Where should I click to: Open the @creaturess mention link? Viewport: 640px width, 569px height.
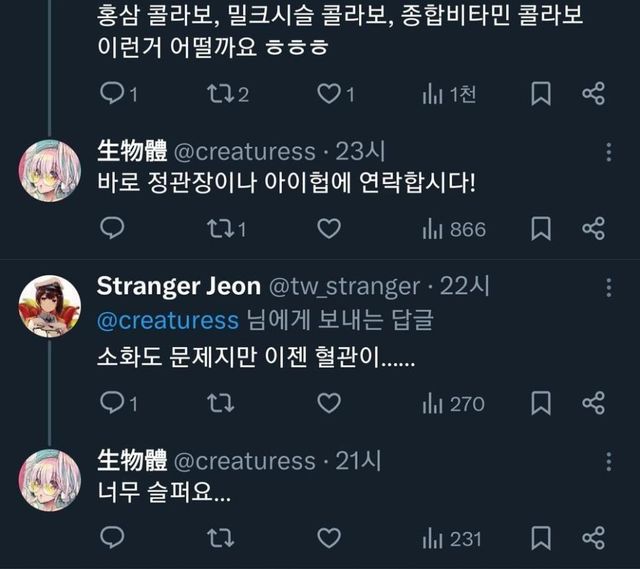[x=168, y=320]
